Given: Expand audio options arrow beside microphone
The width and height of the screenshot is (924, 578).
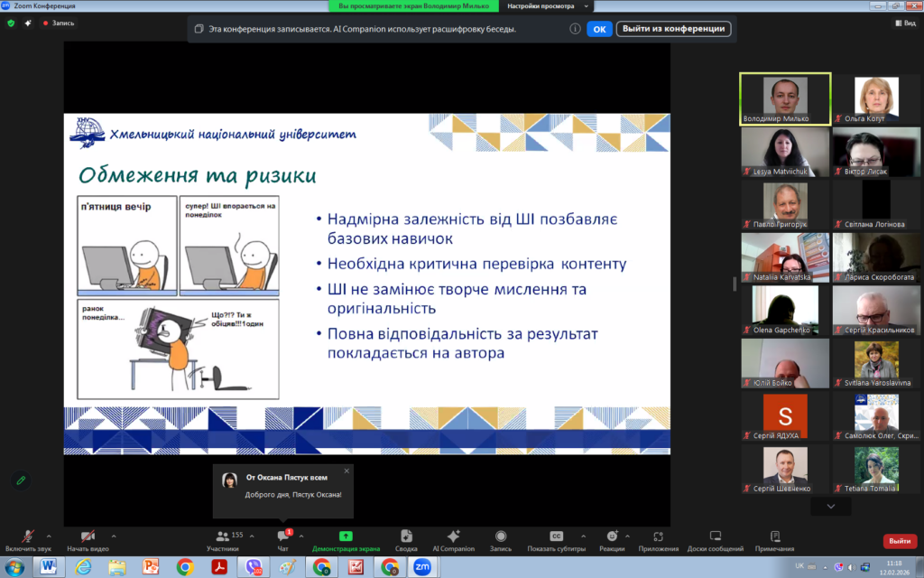Looking at the screenshot, I should point(49,535).
